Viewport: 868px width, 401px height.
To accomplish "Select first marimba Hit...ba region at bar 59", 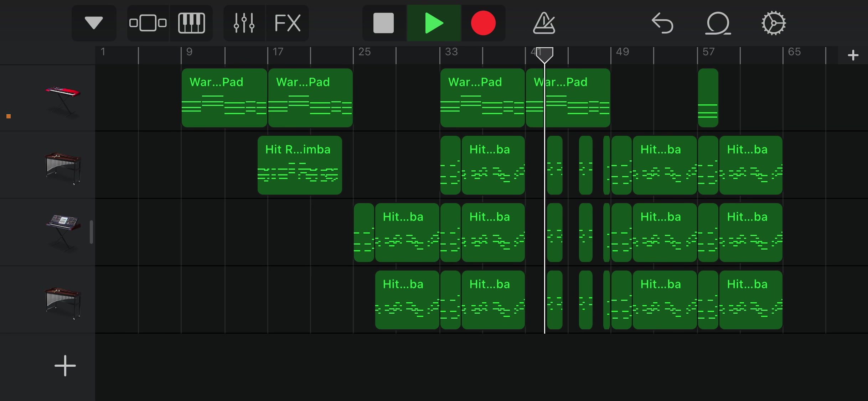I will pos(751,165).
